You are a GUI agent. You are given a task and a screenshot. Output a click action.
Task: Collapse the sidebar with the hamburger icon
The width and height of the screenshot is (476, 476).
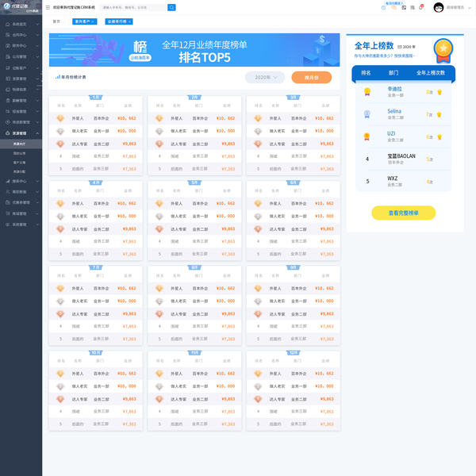48,7
